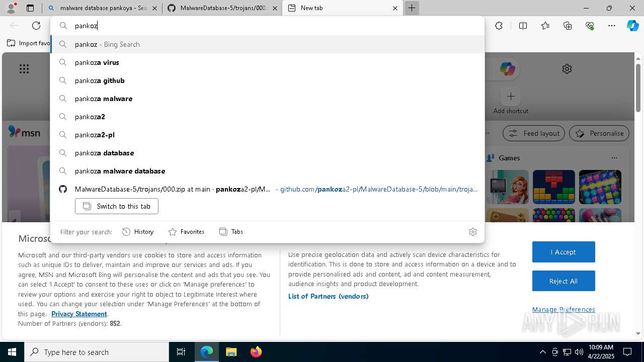
Task: Open a new tab with the plus button
Action: [x=412, y=8]
